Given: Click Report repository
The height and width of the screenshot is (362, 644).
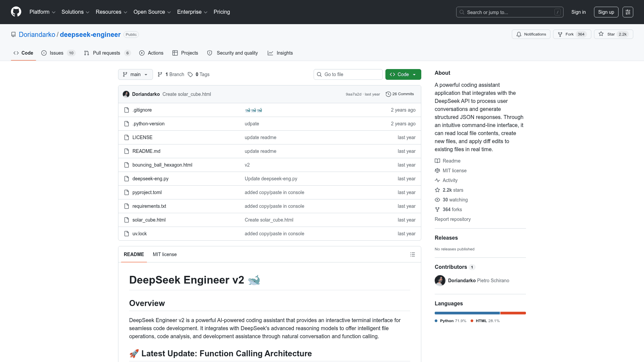Looking at the screenshot, I should click(452, 219).
